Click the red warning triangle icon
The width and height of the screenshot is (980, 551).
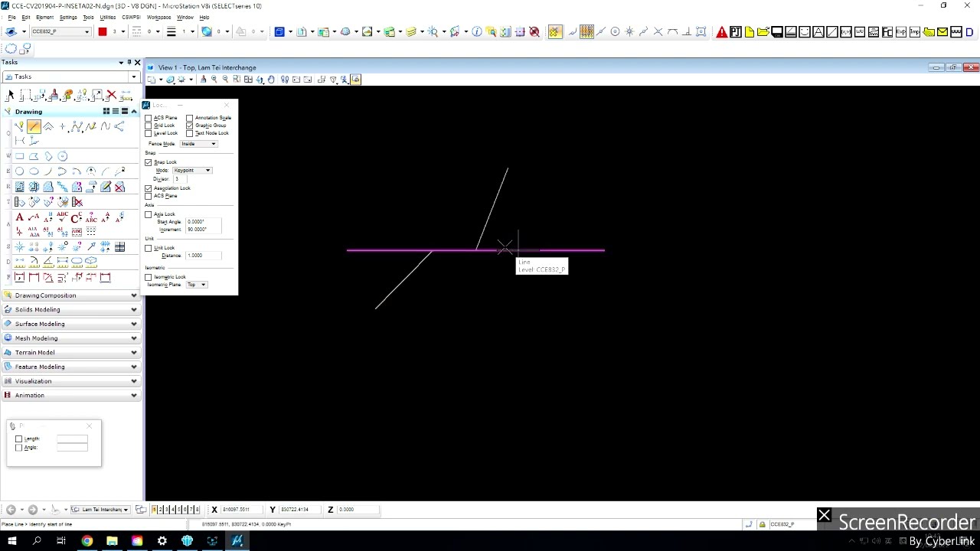click(x=722, y=31)
